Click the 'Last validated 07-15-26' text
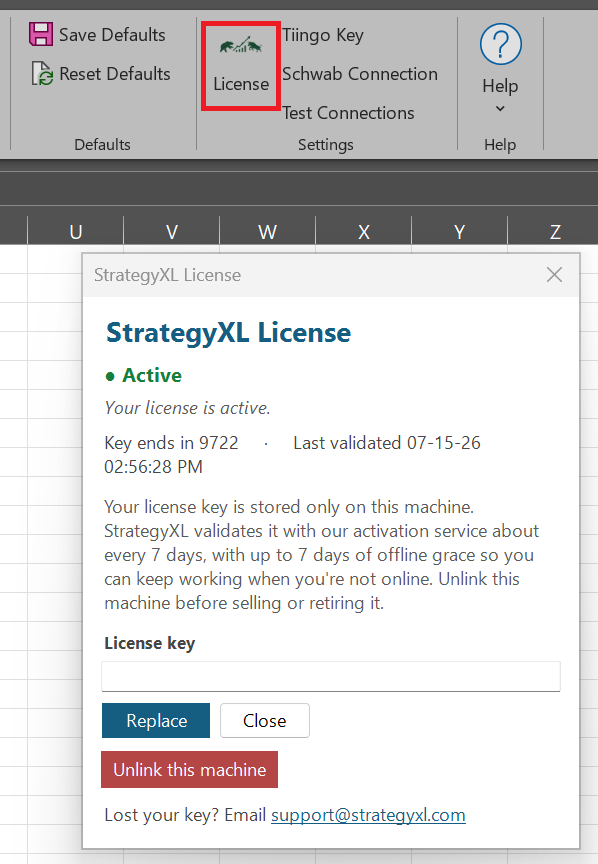This screenshot has width=598, height=864. (x=387, y=442)
